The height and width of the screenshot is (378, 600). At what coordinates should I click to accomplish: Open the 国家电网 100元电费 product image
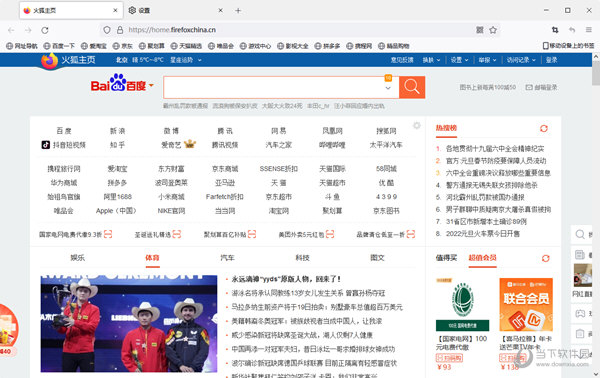[x=462, y=305]
